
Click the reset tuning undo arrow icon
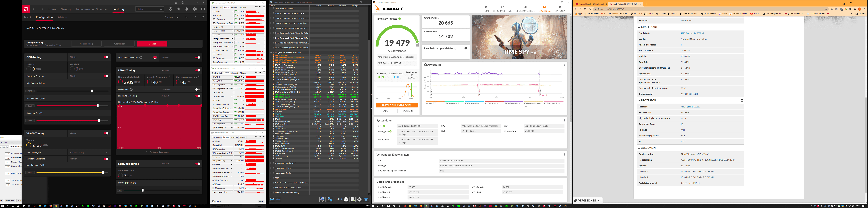tap(203, 17)
